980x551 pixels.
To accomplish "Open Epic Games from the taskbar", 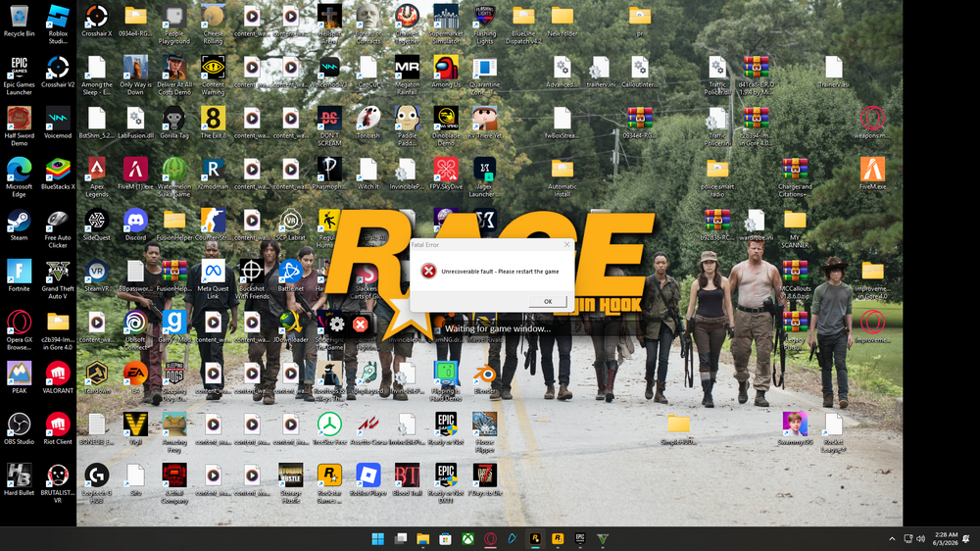I will point(580,539).
